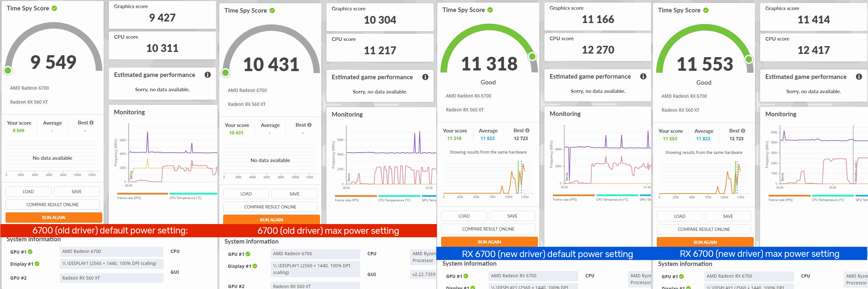Click the Best info icon in the 10 431 result
This screenshot has width=868, height=289.
pos(309,125)
